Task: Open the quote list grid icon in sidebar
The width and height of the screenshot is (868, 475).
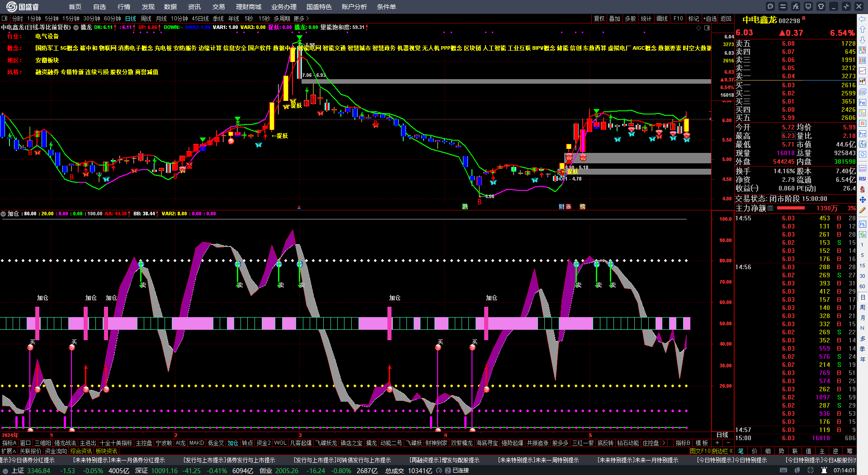Action: pyautogui.click(x=863, y=60)
